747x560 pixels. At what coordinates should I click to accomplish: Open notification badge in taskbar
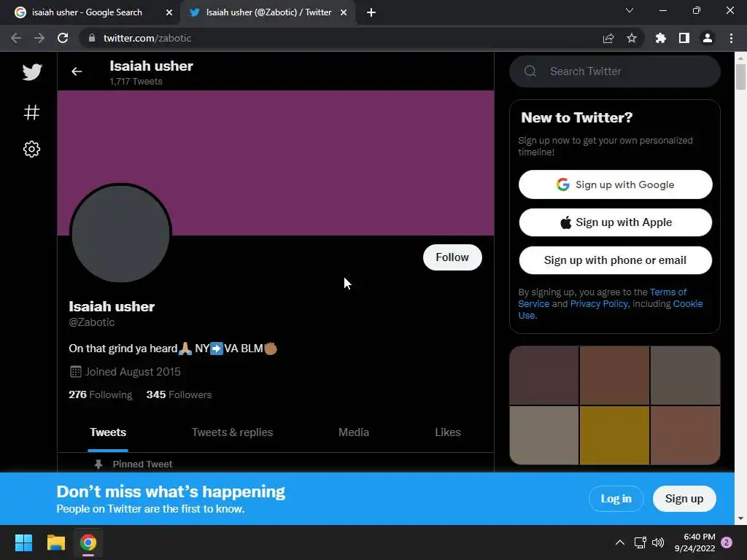pos(727,542)
